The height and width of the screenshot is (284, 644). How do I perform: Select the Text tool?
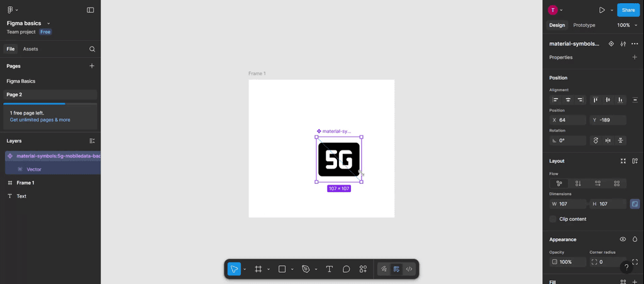coord(329,270)
